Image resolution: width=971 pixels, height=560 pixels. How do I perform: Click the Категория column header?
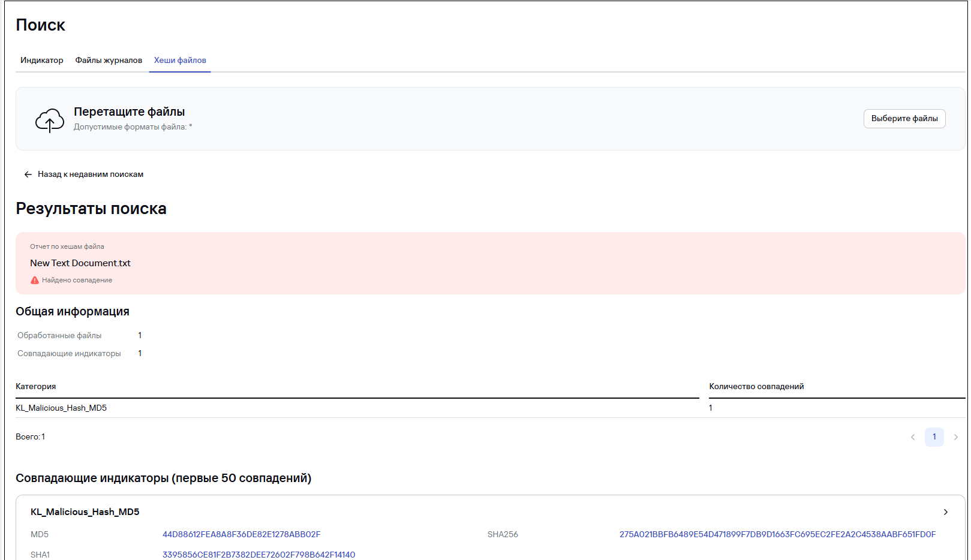click(36, 387)
